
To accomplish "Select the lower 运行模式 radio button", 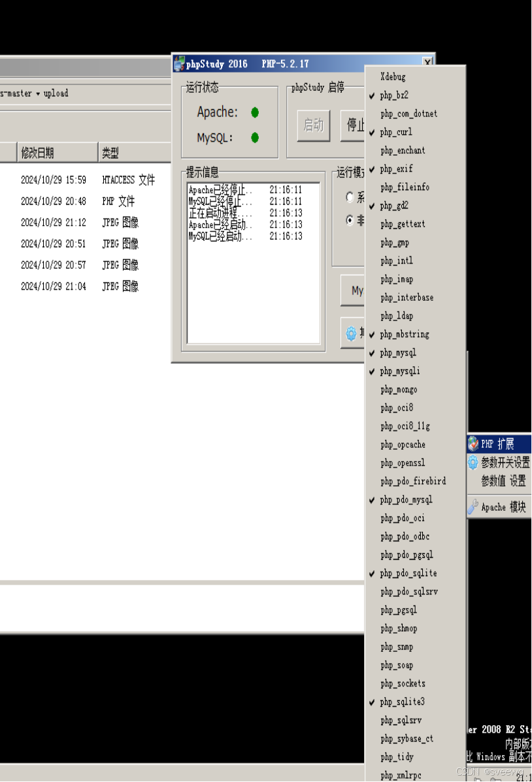I will [350, 220].
